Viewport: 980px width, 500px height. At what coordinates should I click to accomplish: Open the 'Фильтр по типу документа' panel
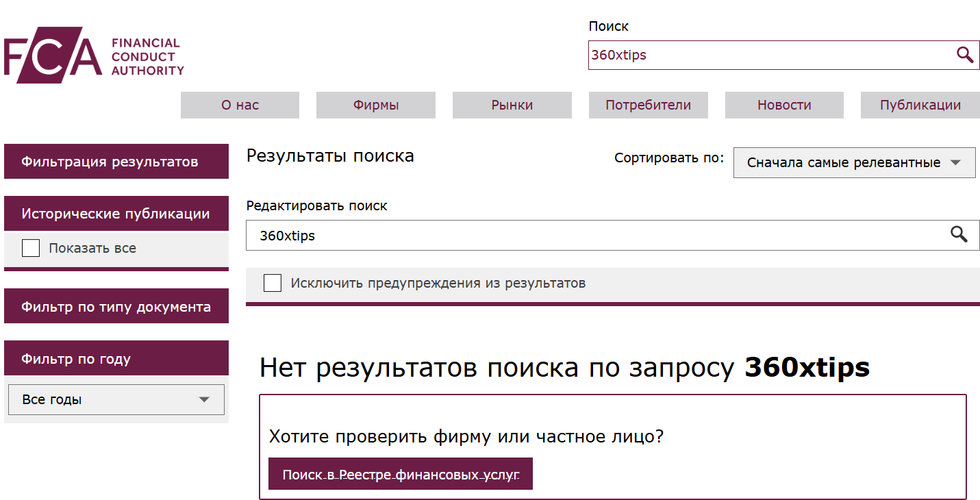(x=116, y=305)
